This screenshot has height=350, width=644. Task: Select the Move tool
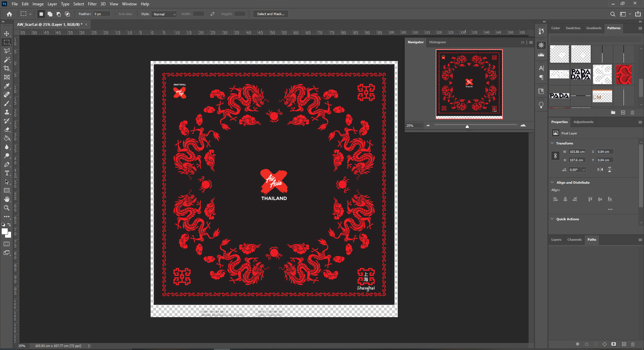coord(7,34)
